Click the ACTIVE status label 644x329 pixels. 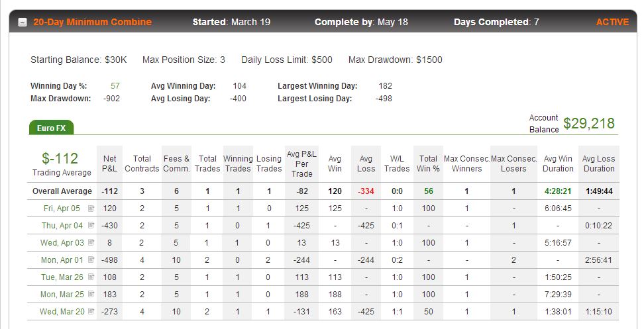click(x=612, y=22)
